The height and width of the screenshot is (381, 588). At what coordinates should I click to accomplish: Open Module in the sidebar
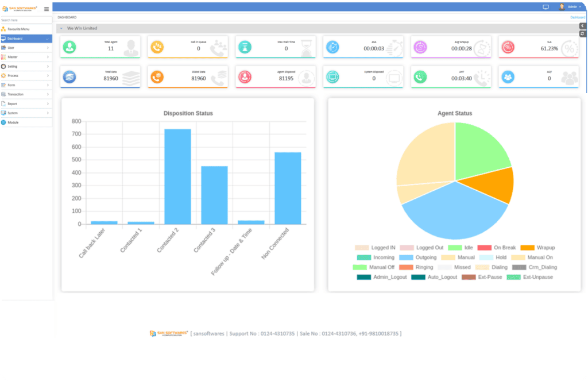26,122
